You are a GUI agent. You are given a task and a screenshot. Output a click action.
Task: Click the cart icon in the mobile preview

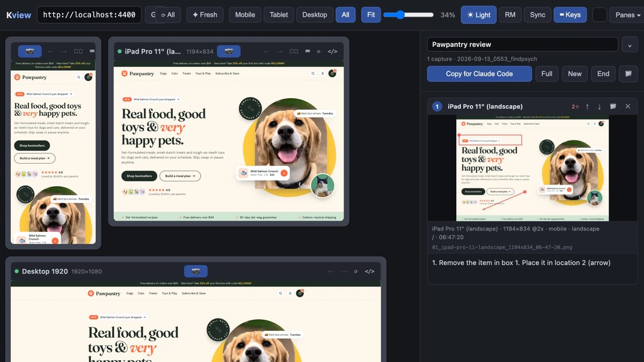click(89, 77)
